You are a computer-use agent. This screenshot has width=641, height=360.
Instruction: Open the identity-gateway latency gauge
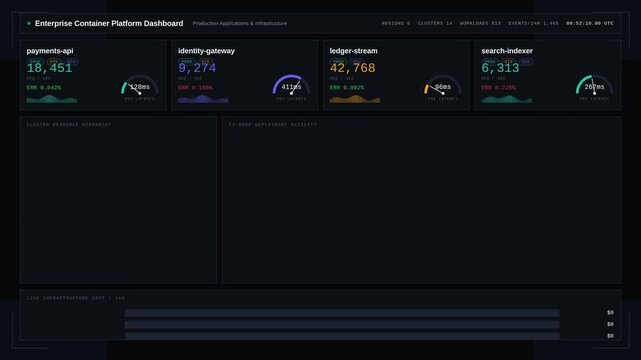[x=291, y=86]
